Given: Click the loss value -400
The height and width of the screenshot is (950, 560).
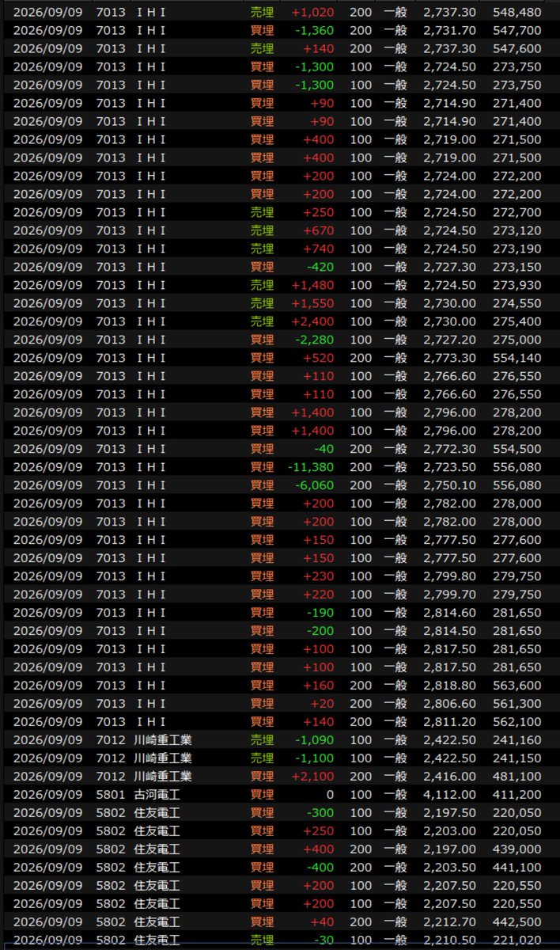Looking at the screenshot, I should pos(320,868).
